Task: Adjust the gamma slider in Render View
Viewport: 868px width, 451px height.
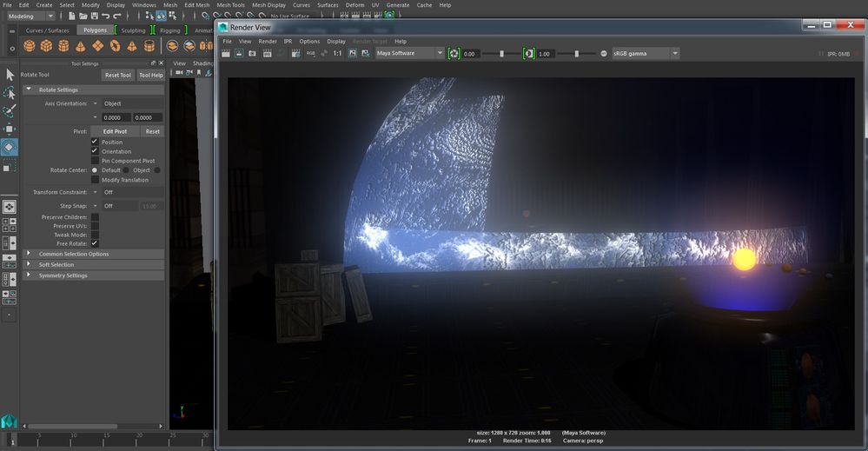Action: click(x=576, y=54)
